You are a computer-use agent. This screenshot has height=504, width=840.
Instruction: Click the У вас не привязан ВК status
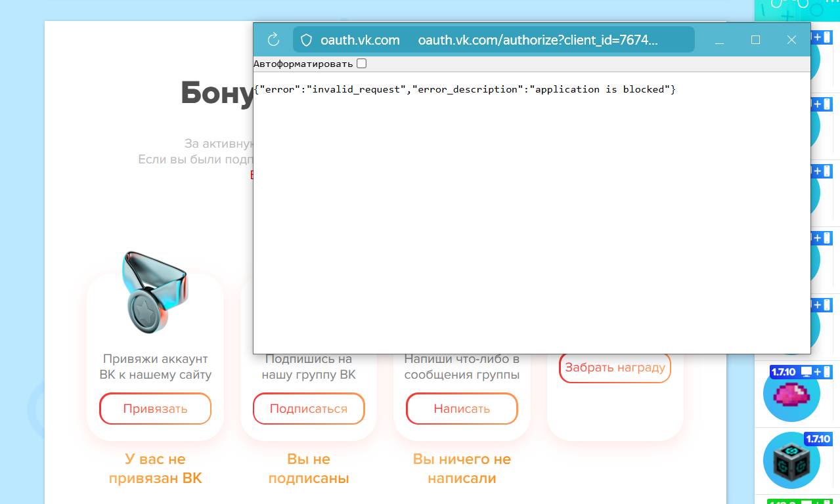pyautogui.click(x=156, y=469)
